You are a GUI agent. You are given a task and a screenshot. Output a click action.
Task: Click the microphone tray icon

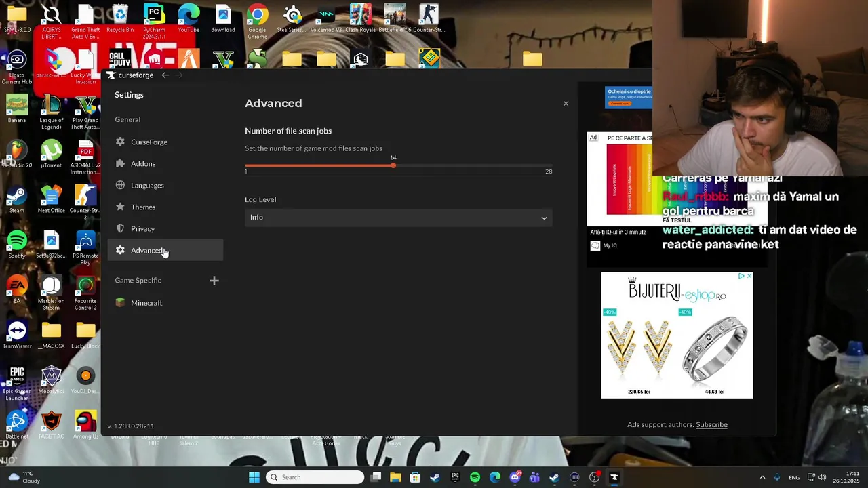tap(777, 478)
